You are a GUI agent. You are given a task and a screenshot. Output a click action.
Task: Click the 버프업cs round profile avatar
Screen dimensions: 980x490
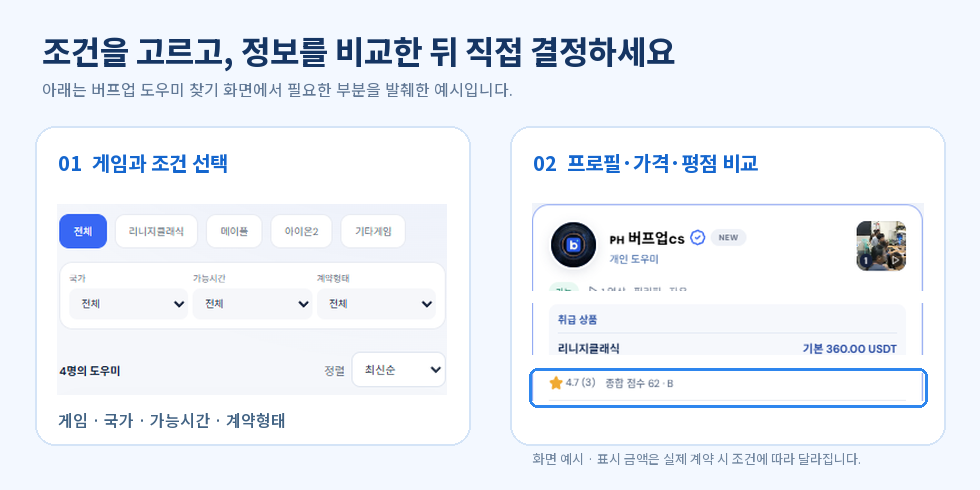[573, 245]
